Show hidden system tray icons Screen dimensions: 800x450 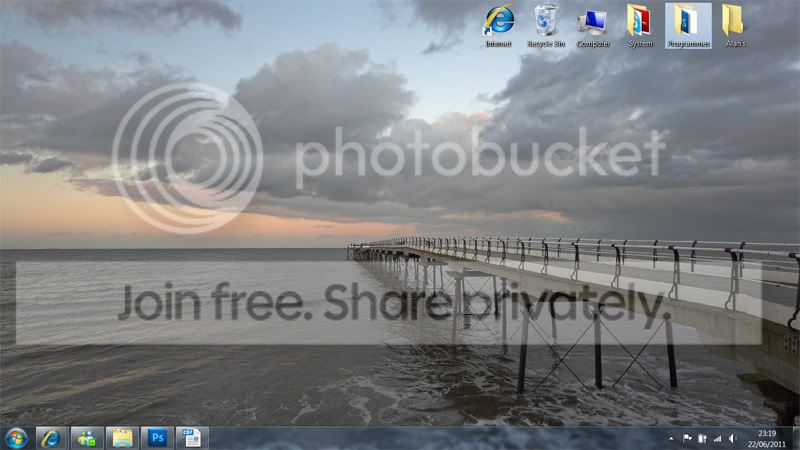pos(671,439)
